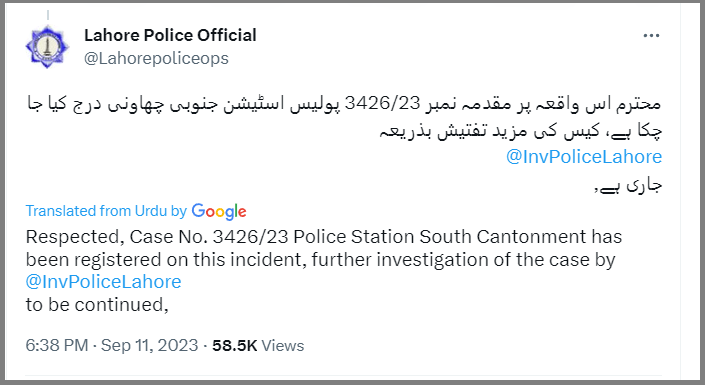Click the Translated from Urdu by link

[106, 211]
